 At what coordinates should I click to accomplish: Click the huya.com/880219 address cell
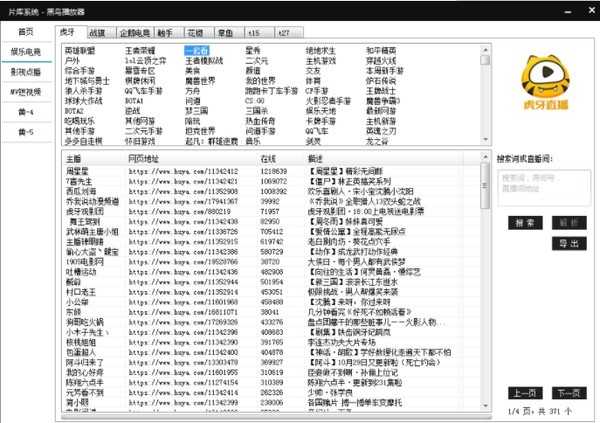(179, 211)
